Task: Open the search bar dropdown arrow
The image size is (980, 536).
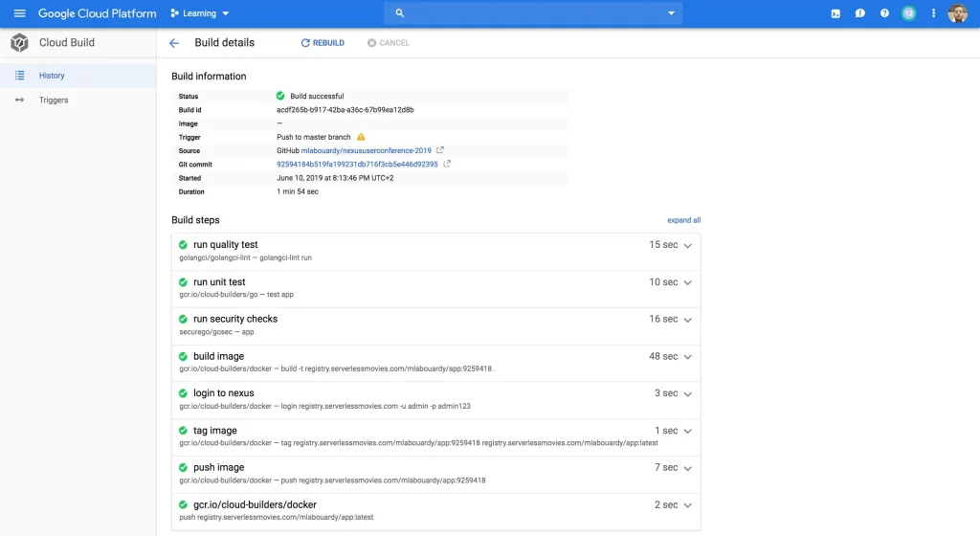Action: point(671,13)
